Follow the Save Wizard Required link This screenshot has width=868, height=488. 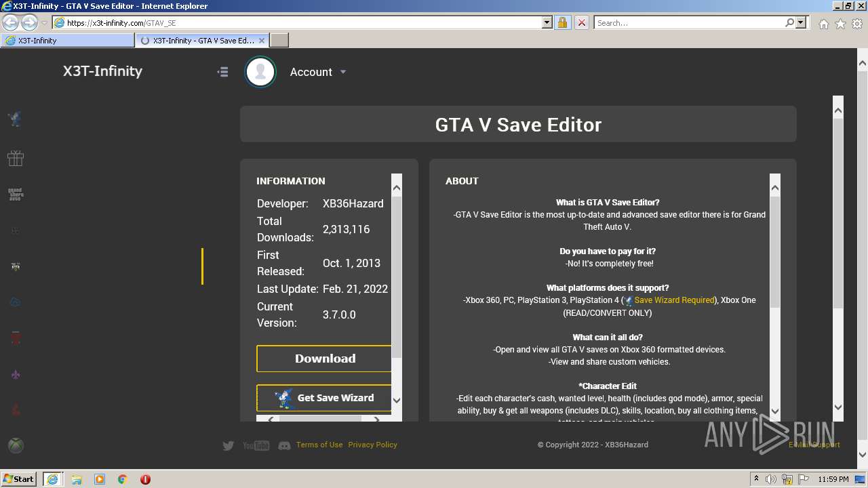(x=674, y=300)
